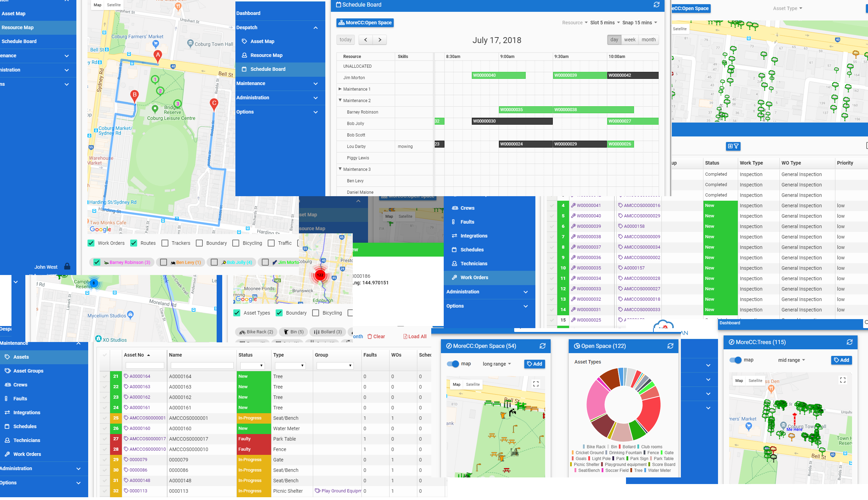Screen dimensions: 868x500
Task: Enable the Trackers checkbox
Action: tap(165, 243)
